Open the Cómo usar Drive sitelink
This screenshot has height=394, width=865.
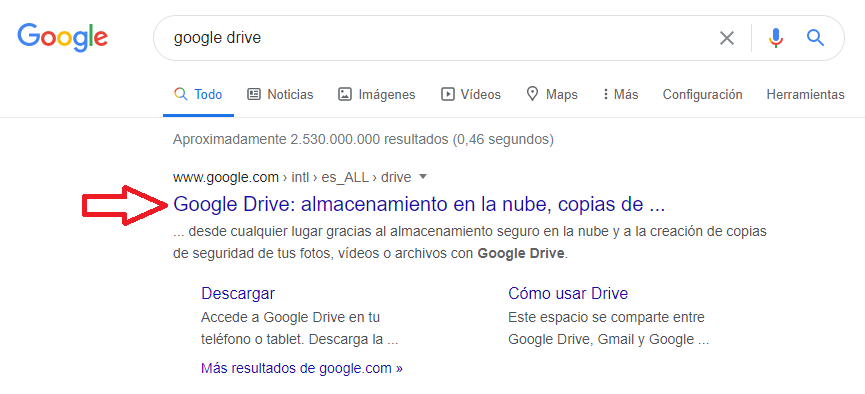coord(568,293)
